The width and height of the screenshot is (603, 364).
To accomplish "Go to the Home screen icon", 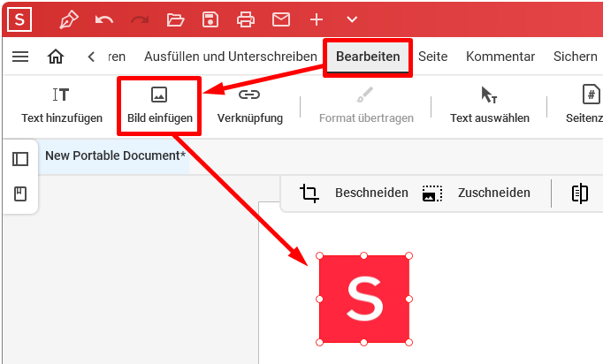I will click(56, 57).
